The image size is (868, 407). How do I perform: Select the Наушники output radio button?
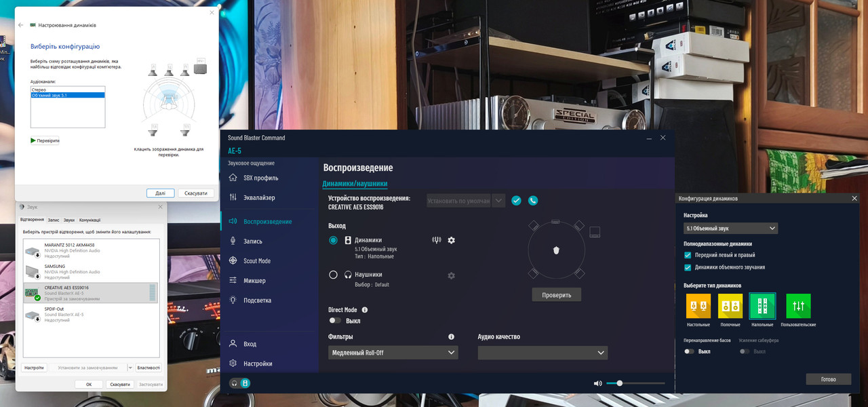pos(333,275)
